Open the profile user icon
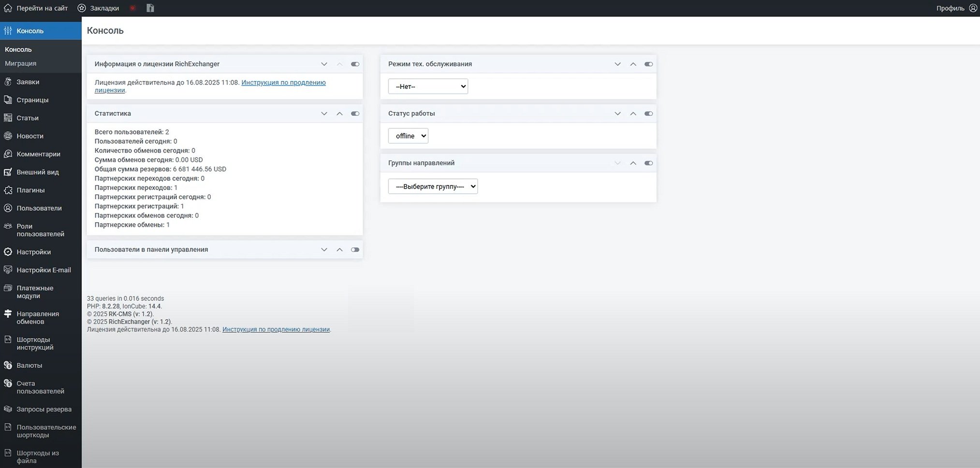The image size is (980, 468). click(x=973, y=8)
